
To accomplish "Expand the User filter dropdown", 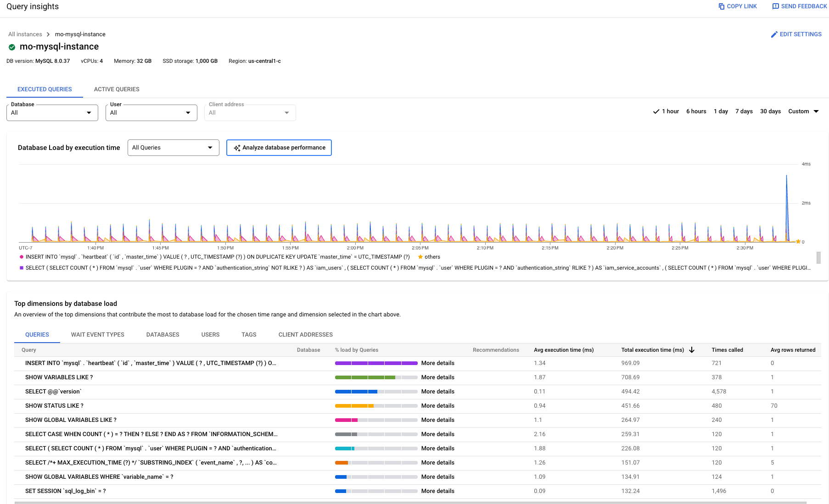I will [151, 112].
